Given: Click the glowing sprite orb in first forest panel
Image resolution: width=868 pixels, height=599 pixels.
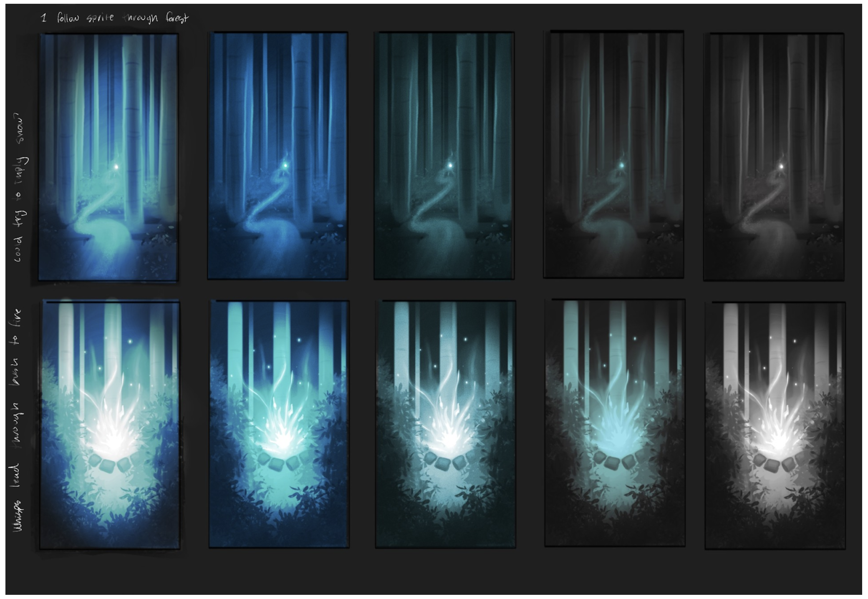Looking at the screenshot, I should [116, 167].
